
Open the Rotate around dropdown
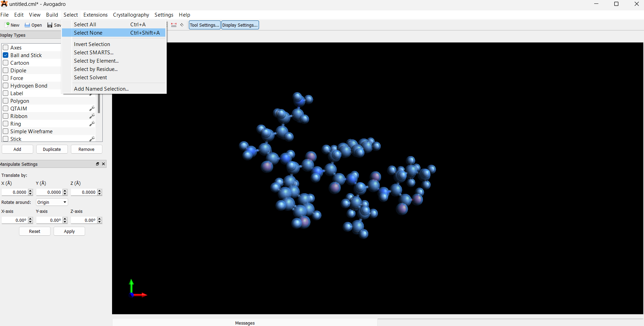click(52, 202)
